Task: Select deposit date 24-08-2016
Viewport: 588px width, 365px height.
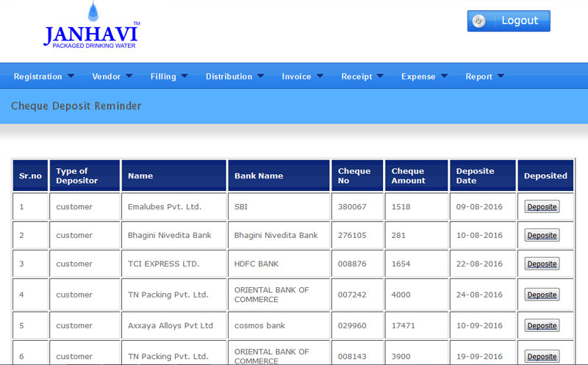Action: [483, 294]
